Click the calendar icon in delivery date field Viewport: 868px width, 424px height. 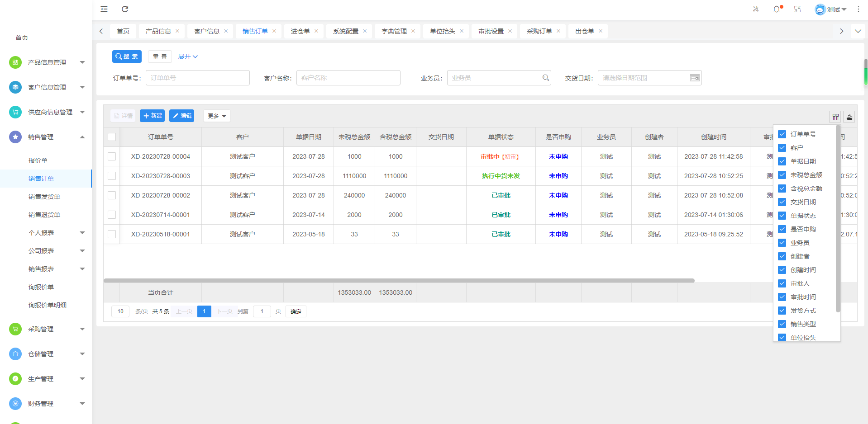click(x=695, y=78)
